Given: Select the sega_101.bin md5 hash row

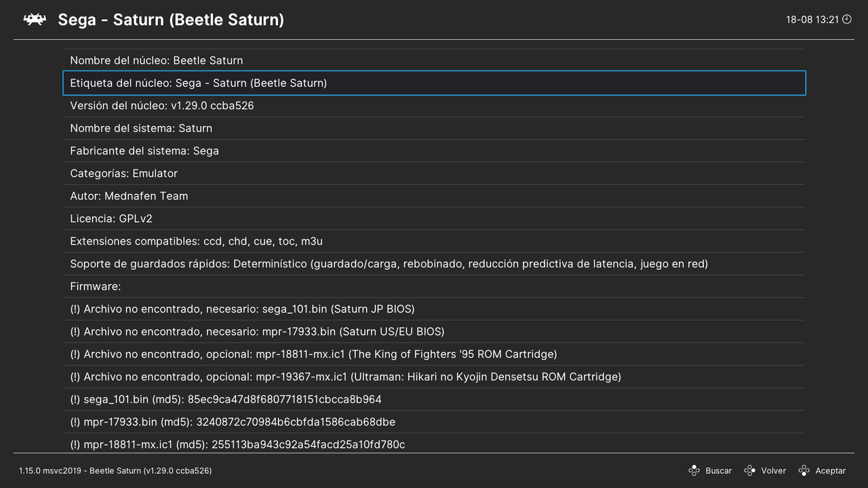Looking at the screenshot, I should tap(434, 399).
